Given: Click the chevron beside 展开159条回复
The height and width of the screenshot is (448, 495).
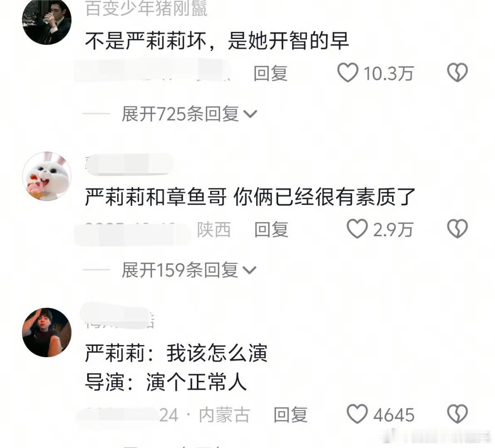Looking at the screenshot, I should (x=250, y=270).
